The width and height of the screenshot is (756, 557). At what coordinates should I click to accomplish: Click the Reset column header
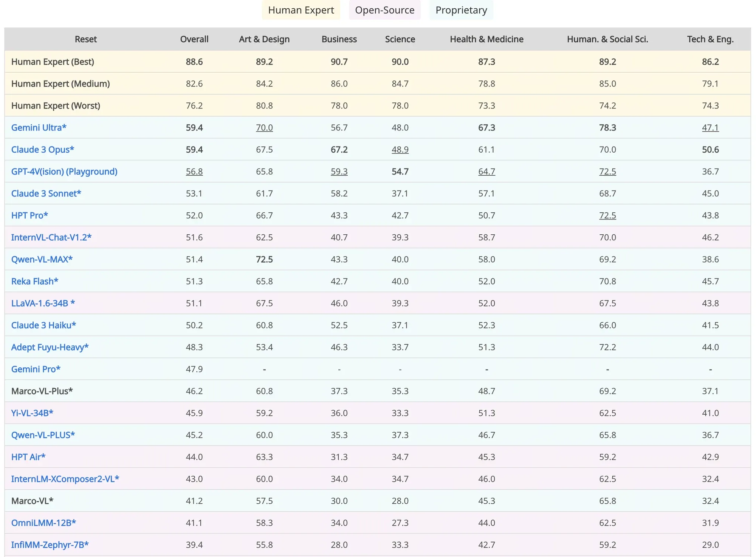click(85, 39)
